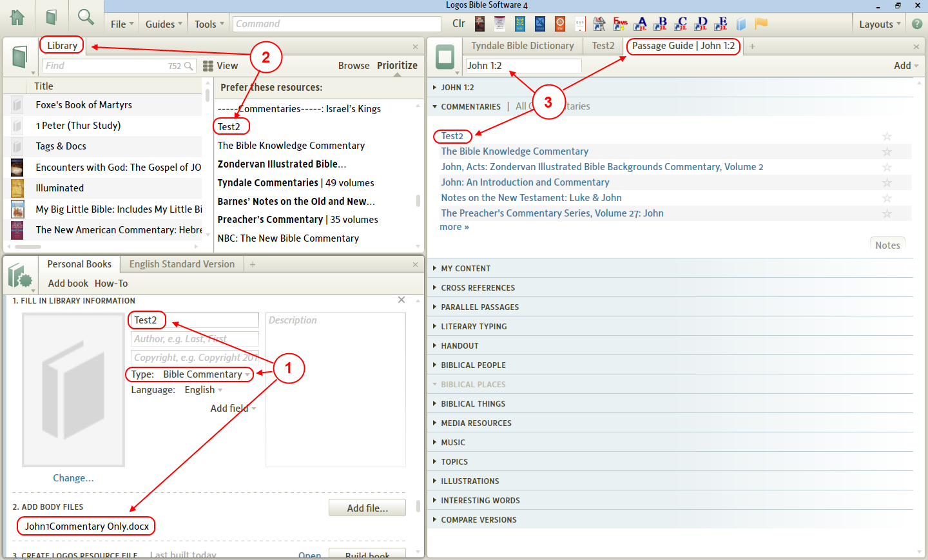Open the Layouts dropdown
The height and width of the screenshot is (560, 928).
pyautogui.click(x=880, y=24)
